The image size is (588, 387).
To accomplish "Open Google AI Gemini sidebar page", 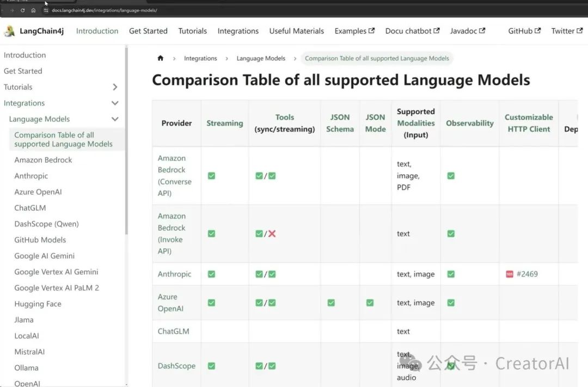I will (x=44, y=256).
